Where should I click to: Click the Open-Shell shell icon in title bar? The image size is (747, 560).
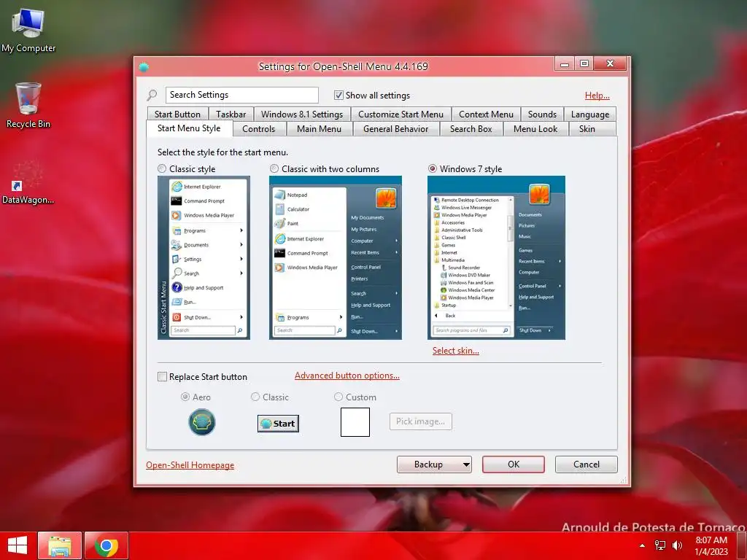coord(144,67)
